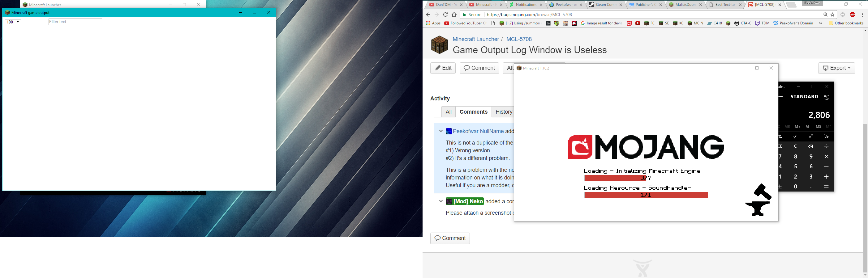
Task: Open the Google 'Image result for devia' bookmark
Action: point(601,23)
